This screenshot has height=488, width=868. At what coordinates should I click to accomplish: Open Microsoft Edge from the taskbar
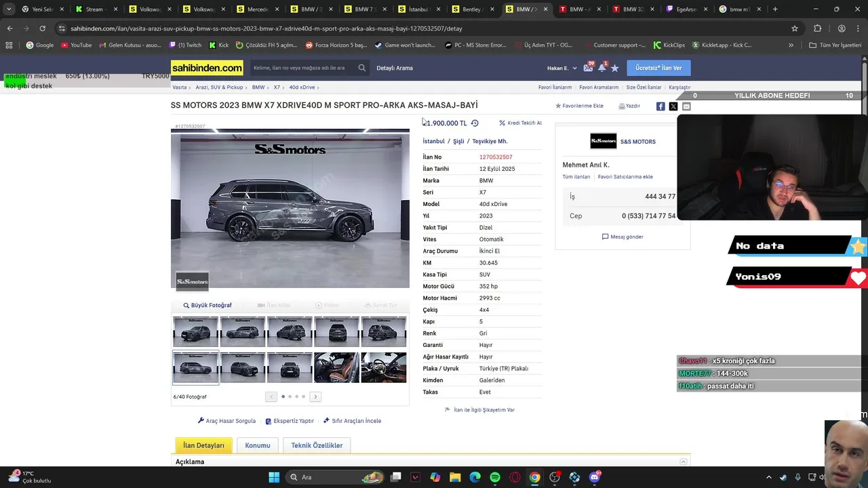[x=475, y=477]
